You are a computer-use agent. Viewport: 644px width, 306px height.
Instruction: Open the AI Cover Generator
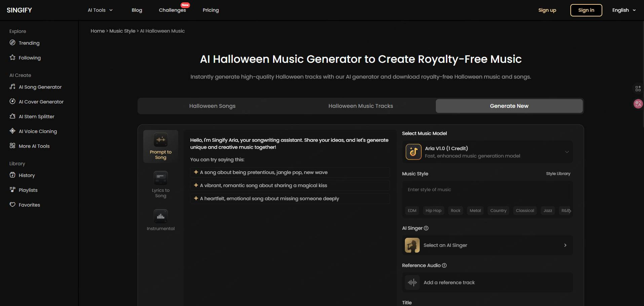pos(41,101)
